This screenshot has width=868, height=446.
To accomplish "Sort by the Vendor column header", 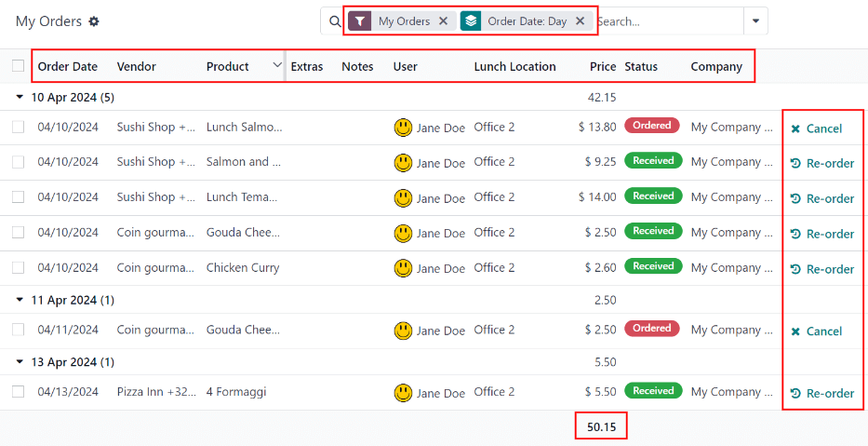I will (137, 66).
